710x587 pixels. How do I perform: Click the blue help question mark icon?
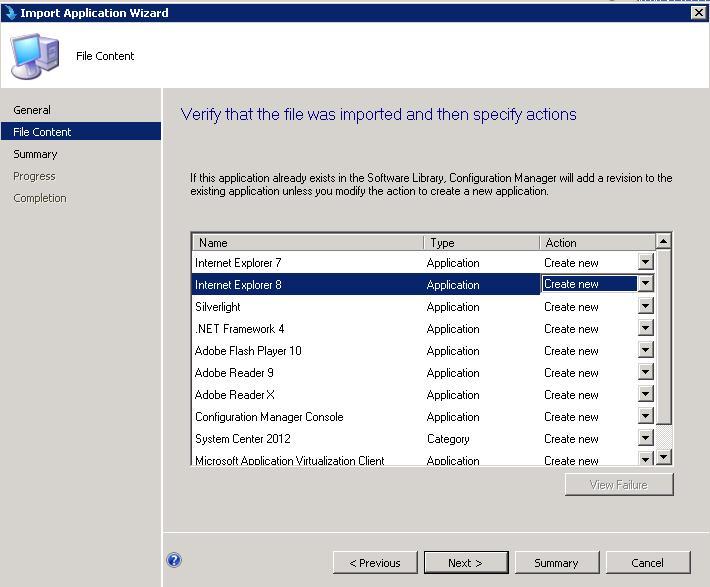[x=174, y=560]
